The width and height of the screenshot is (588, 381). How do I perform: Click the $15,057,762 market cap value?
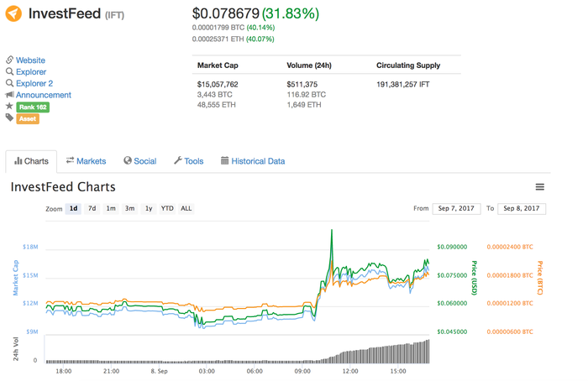coord(218,85)
